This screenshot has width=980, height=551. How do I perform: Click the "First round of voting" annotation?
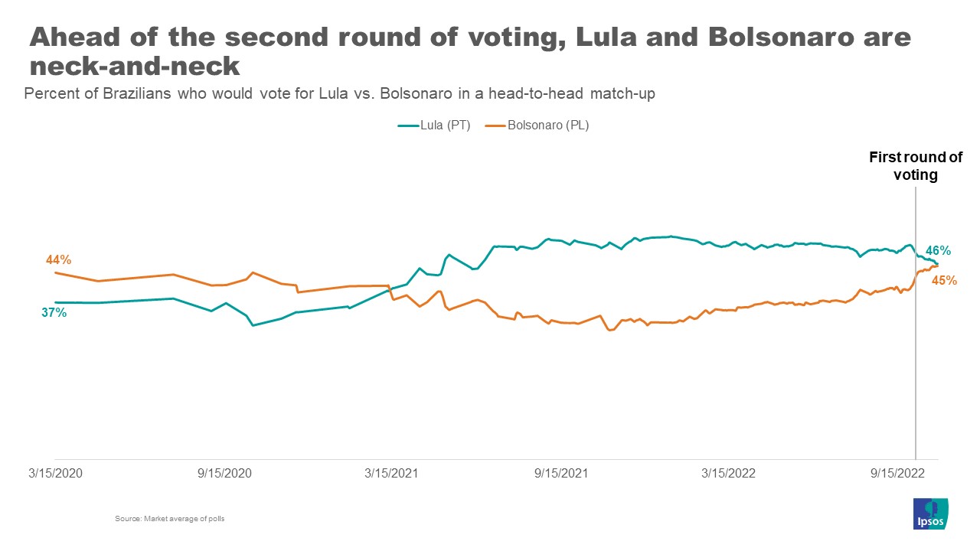[x=916, y=166]
